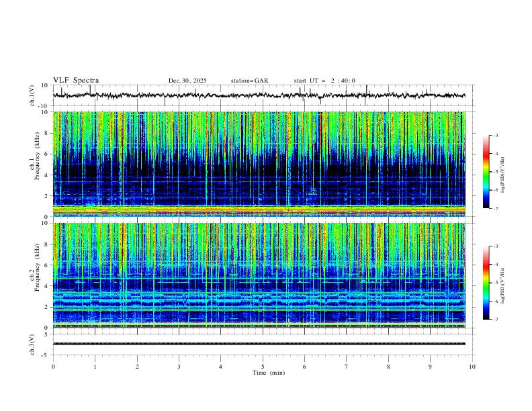Click the ch.2 spectrogram panel
The image size is (532, 411).
pos(259,275)
